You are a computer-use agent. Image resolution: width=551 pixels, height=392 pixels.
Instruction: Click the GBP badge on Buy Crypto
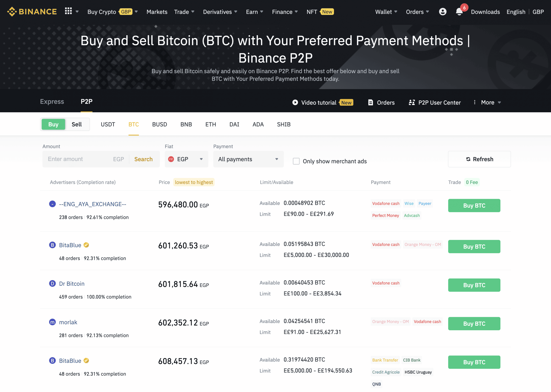pyautogui.click(x=125, y=12)
